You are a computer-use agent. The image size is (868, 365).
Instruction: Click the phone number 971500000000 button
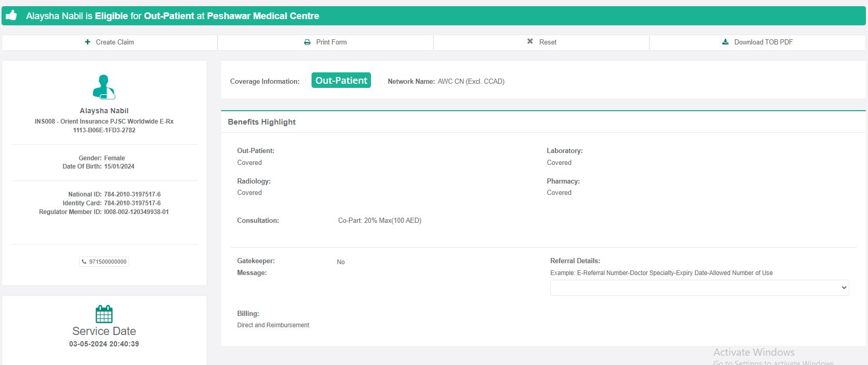point(107,262)
